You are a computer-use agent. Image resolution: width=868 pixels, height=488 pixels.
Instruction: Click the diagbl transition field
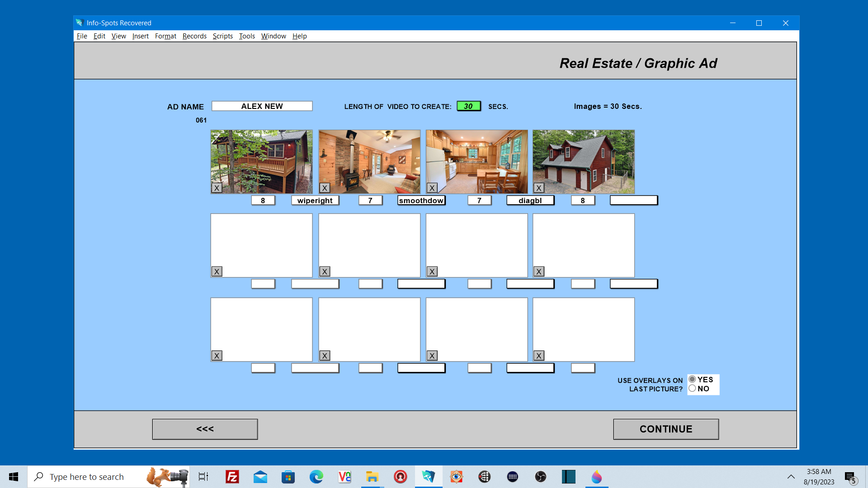530,200
